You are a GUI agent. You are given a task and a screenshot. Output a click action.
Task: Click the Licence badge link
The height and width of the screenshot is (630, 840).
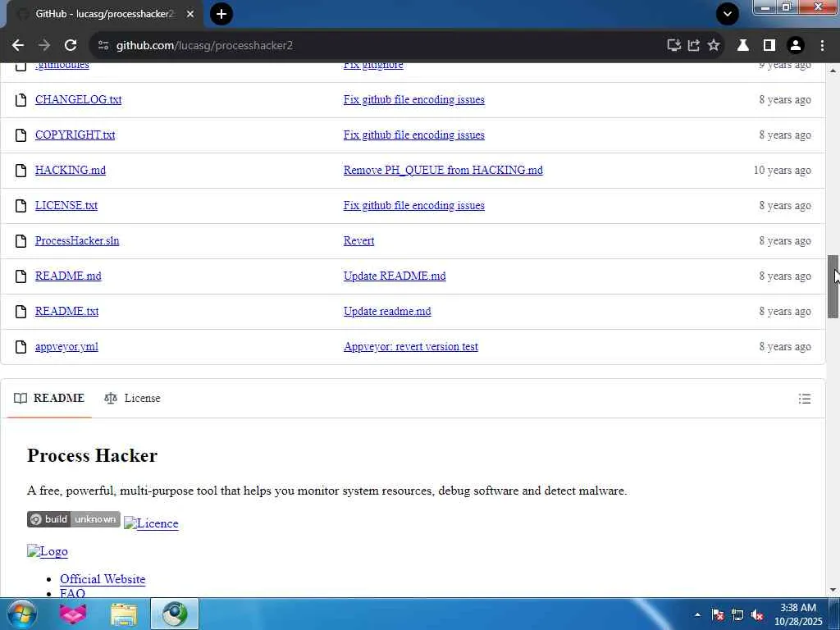(151, 523)
